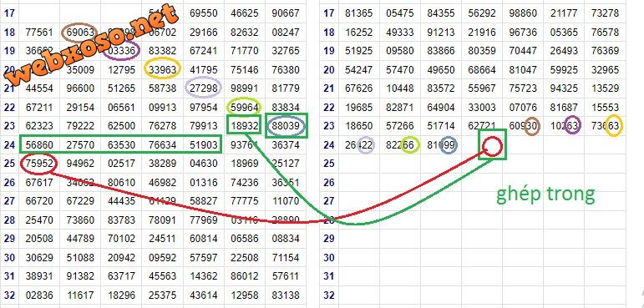Viewport: 644px width, 308px height.
Task: Click cell 38289 in row 25
Action: point(163,164)
